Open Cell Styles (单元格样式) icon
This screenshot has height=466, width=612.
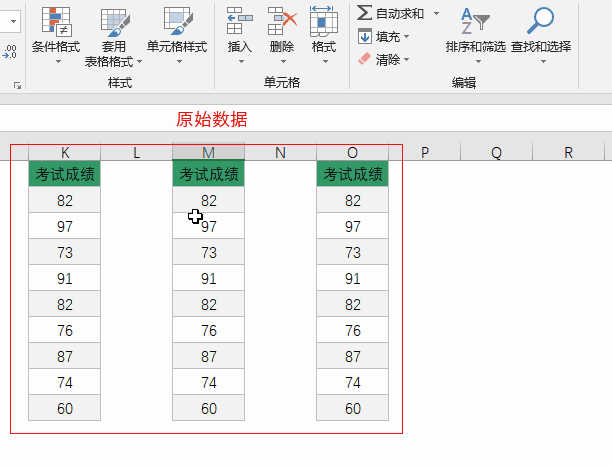tap(178, 21)
